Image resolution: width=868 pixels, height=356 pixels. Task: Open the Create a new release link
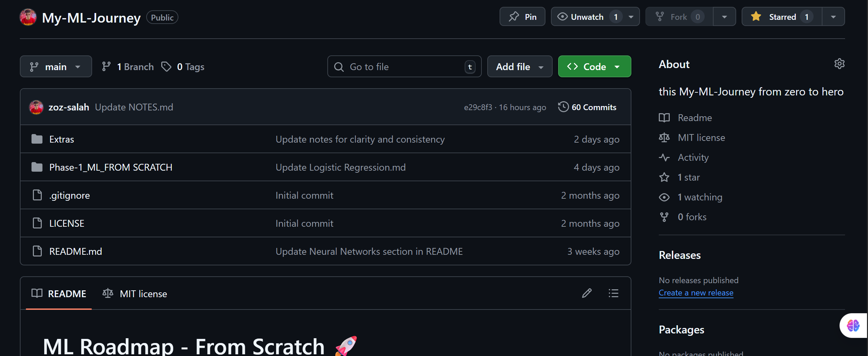click(696, 293)
